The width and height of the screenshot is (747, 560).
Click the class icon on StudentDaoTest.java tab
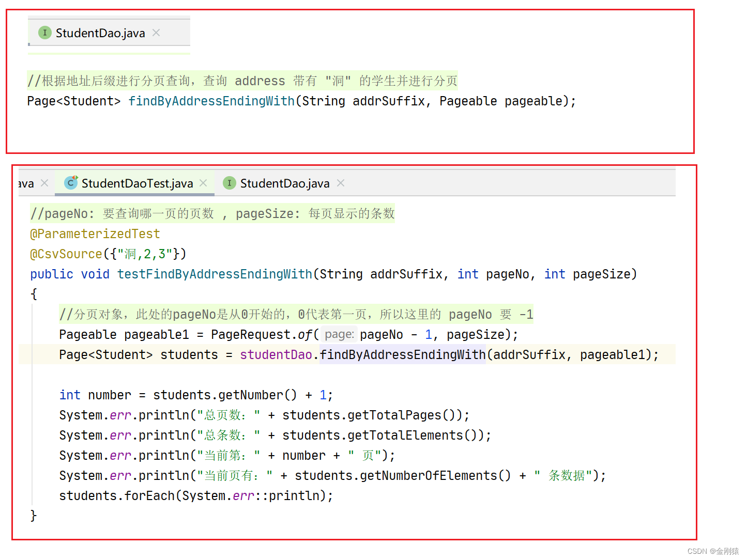point(71,182)
